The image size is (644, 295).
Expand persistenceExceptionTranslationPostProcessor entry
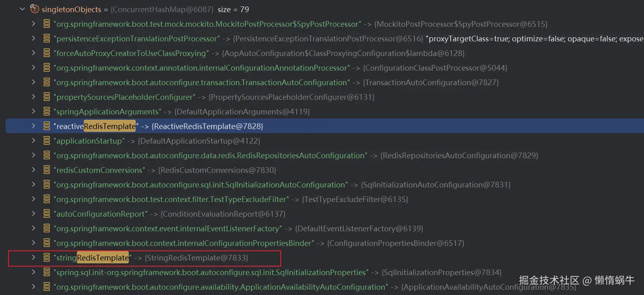point(34,38)
